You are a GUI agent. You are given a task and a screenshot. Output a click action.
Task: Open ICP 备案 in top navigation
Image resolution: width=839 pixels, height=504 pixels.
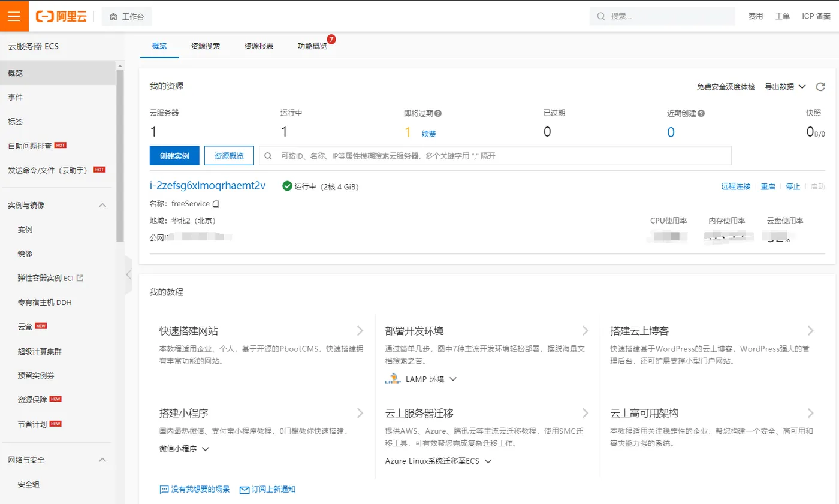click(816, 16)
